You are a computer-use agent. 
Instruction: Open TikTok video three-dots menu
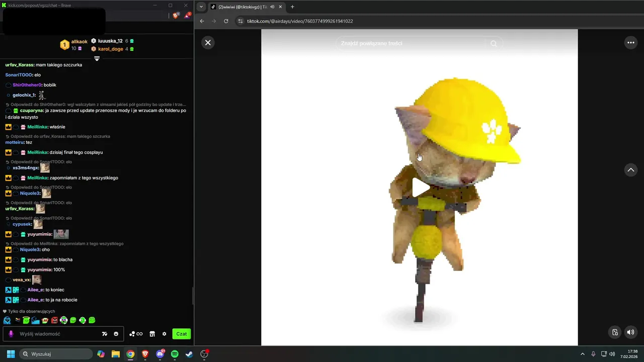pos(631,43)
